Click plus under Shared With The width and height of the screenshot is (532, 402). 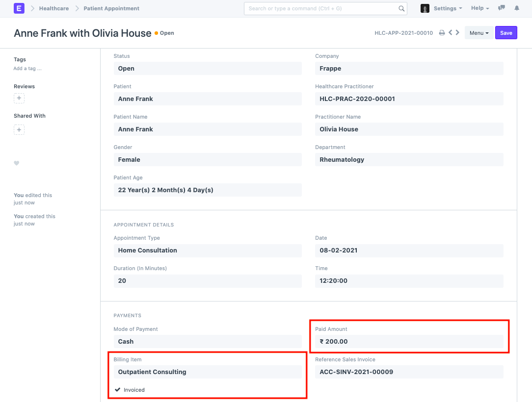click(19, 130)
